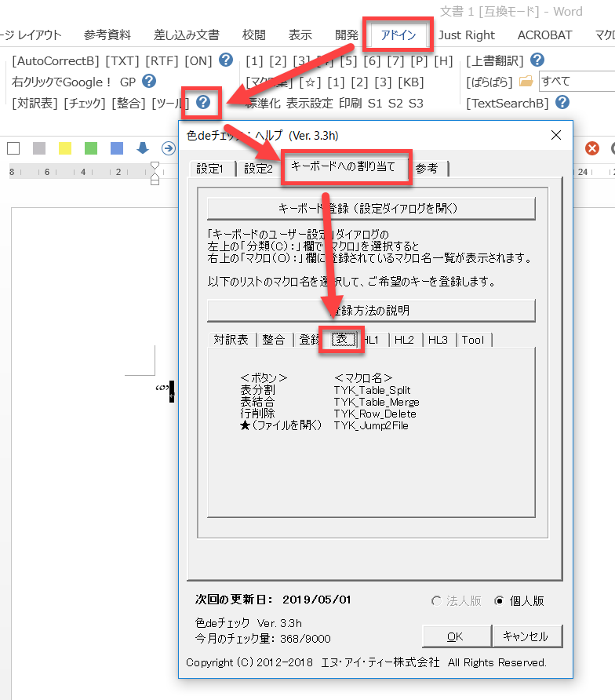Click the red circle X toolbar icon

point(592,148)
